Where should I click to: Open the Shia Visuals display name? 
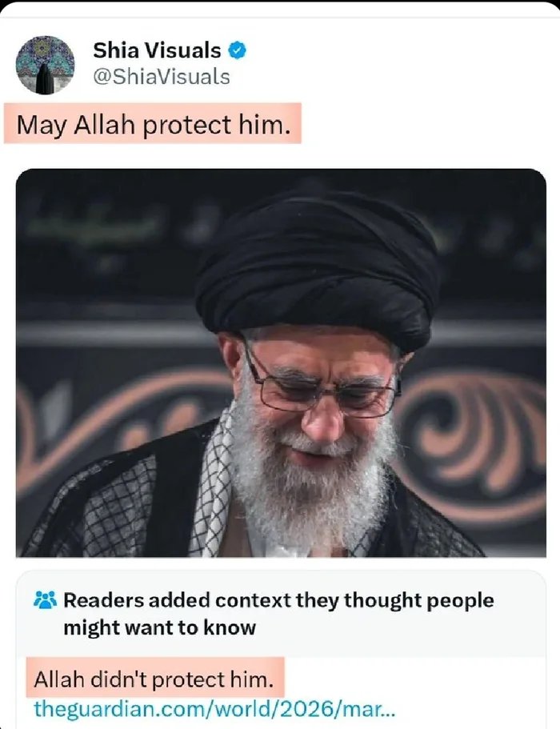click(157, 50)
